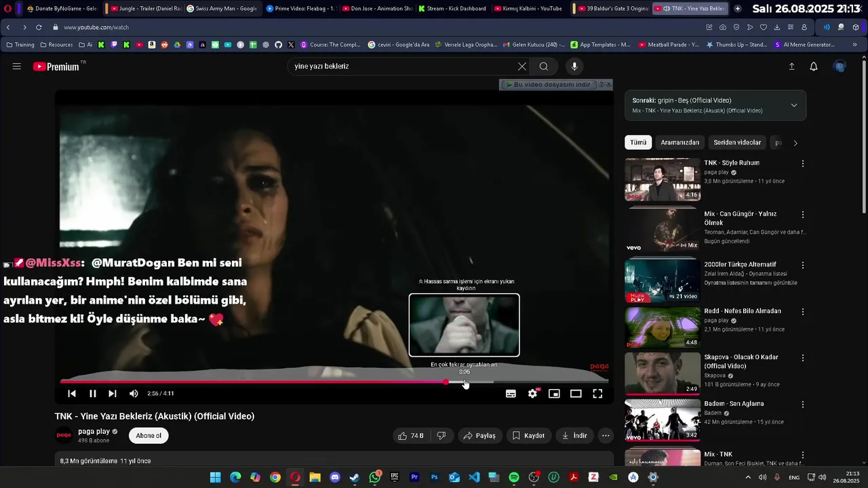Open options for TNK - Söyle Ruhum
This screenshot has height=488, width=868.
(x=803, y=163)
